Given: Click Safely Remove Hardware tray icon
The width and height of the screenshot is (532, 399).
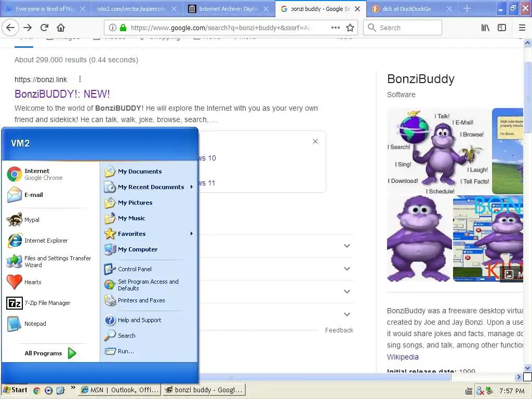Looking at the screenshot, I should click(489, 391).
